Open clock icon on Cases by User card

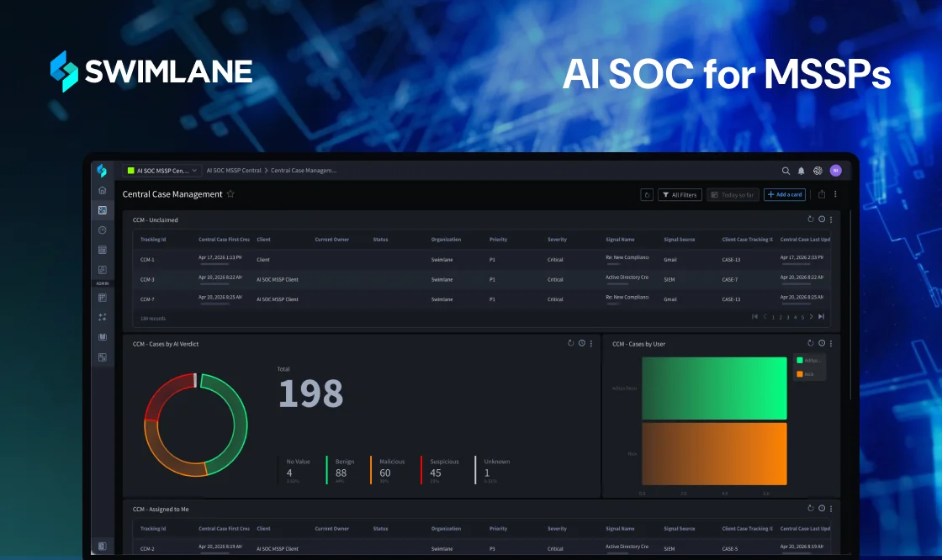(x=822, y=343)
